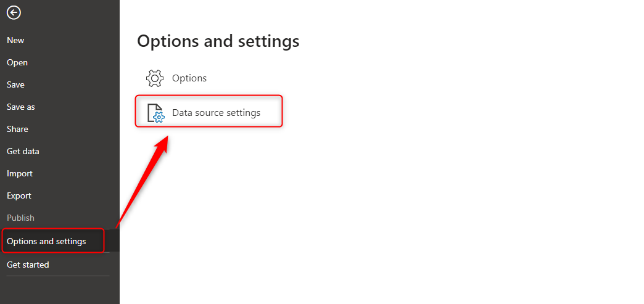
Task: Click the back arrow icon
Action: tap(14, 12)
